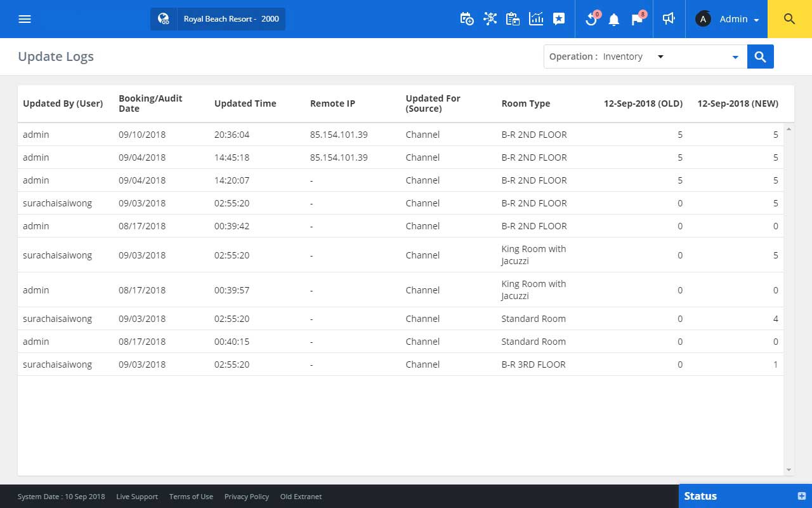812x508 pixels.
Task: Click the blue arrow of operation combo box
Action: [x=735, y=57]
